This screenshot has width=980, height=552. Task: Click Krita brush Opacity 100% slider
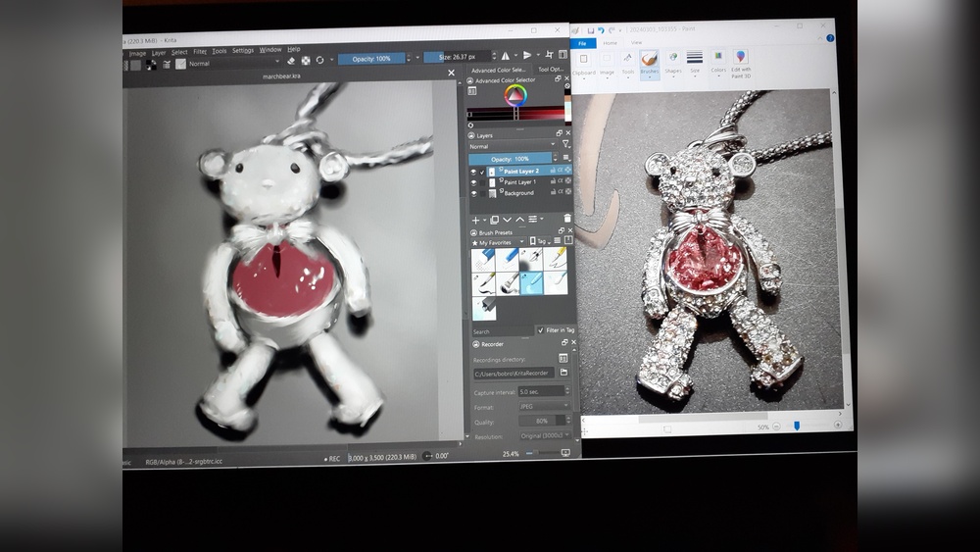click(x=371, y=59)
